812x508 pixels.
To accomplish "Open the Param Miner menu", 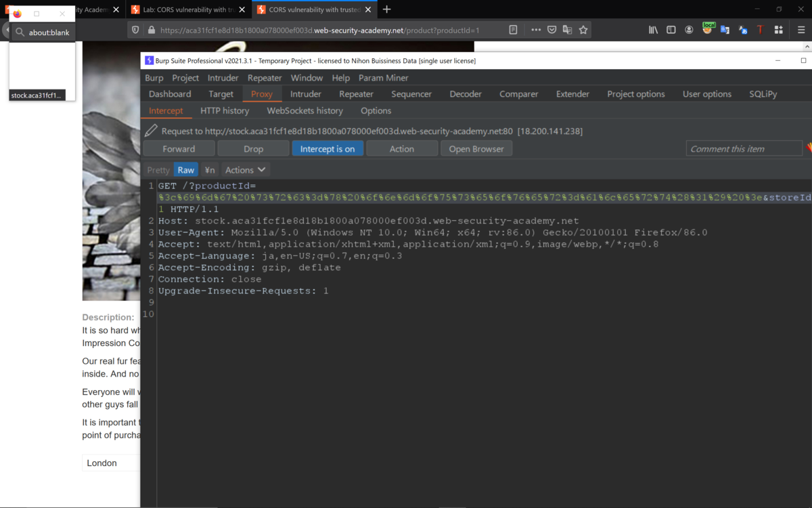I will pyautogui.click(x=384, y=78).
